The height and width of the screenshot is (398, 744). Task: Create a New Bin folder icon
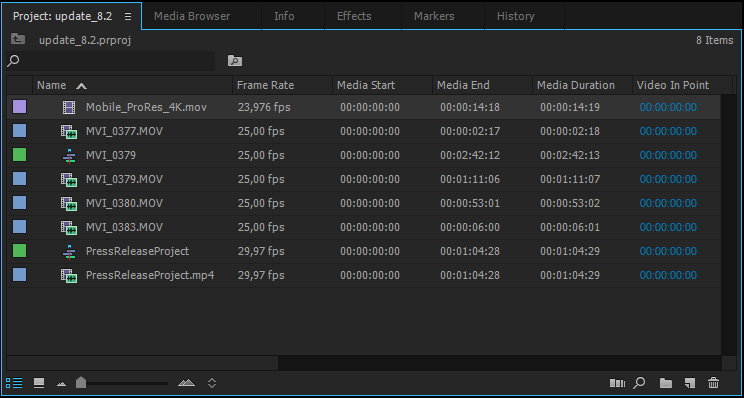666,383
